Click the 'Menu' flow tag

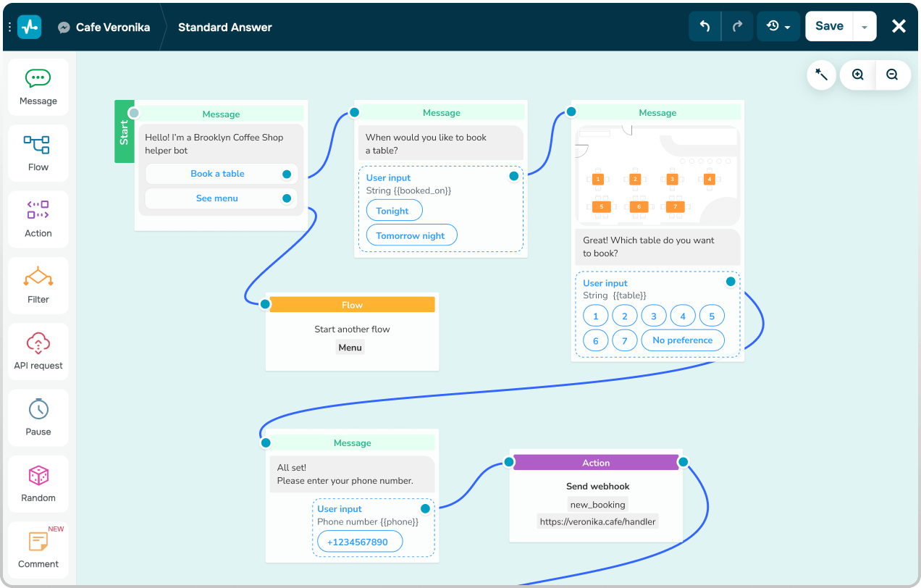tap(350, 348)
